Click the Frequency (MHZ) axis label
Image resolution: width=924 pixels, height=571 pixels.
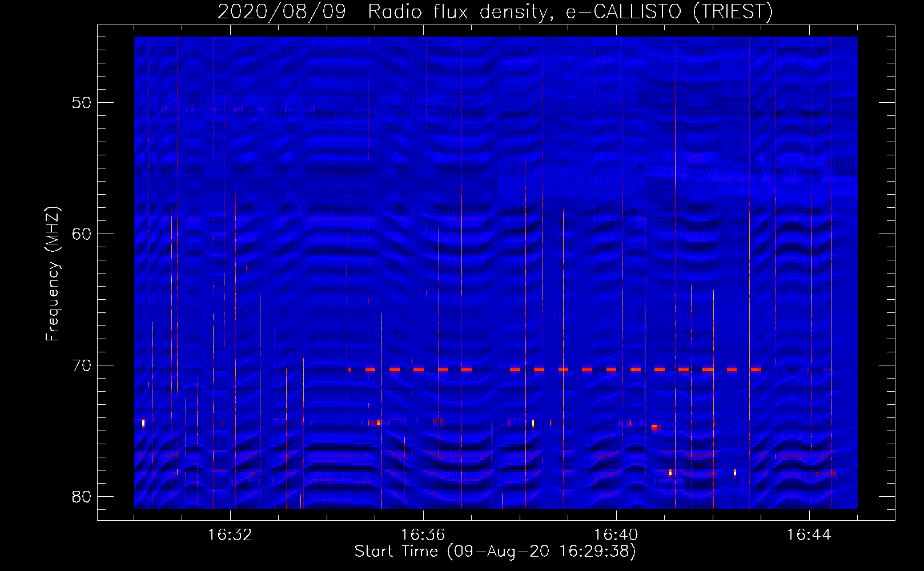click(x=53, y=274)
